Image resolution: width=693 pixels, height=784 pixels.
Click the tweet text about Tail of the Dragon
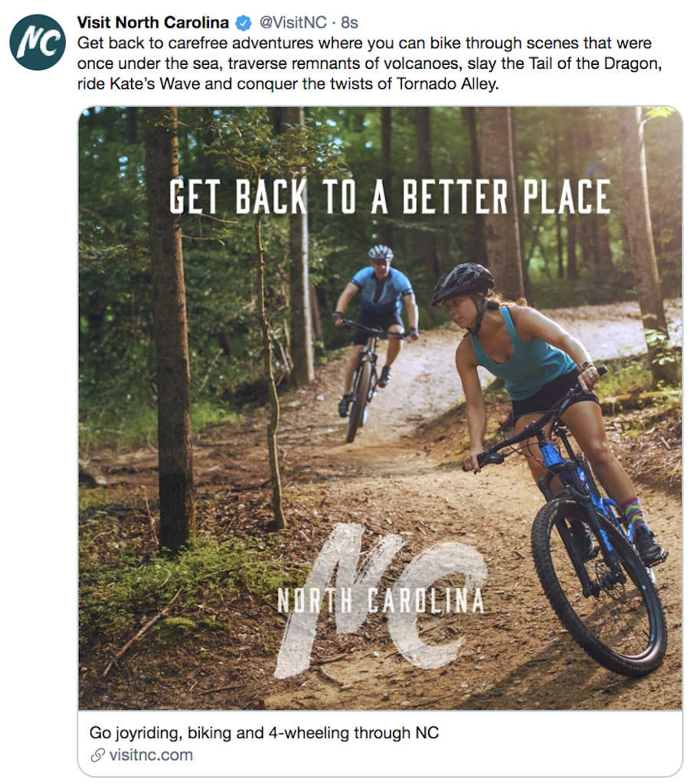pyautogui.click(x=370, y=64)
